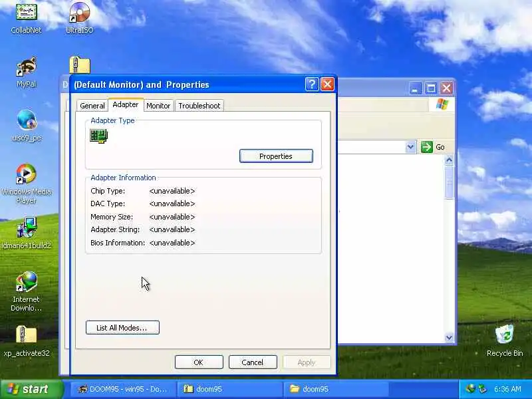This screenshot has height=399, width=532.
Task: Click the scroll up arrow in background window
Action: click(450, 160)
